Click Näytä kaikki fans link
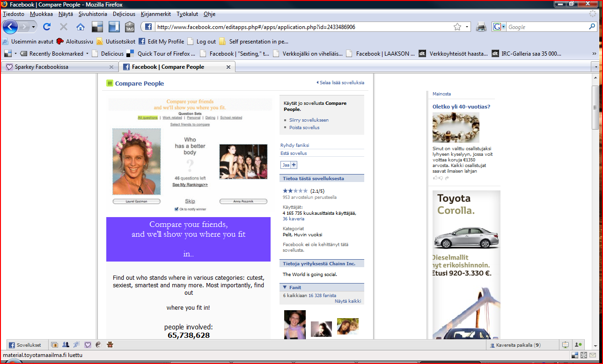The width and height of the screenshot is (603, 364). click(x=348, y=301)
